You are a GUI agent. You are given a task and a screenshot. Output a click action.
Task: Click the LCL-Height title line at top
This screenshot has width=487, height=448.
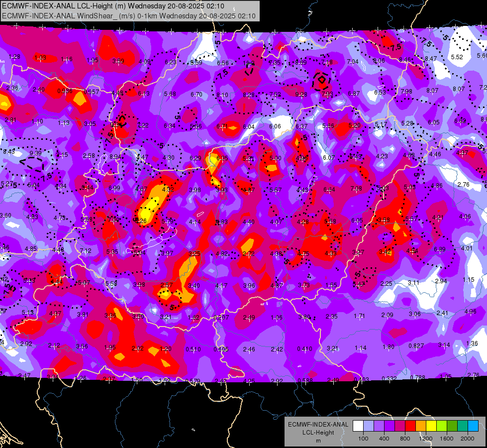[113, 6]
